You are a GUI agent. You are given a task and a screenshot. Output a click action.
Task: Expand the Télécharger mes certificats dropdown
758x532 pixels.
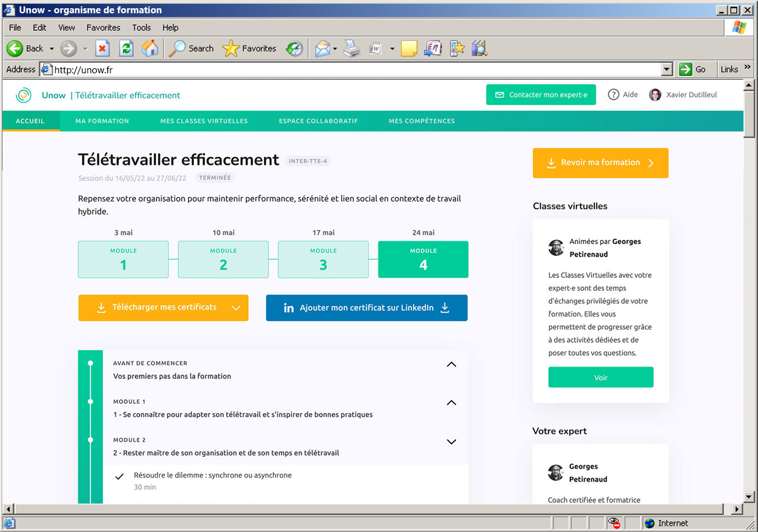click(236, 308)
